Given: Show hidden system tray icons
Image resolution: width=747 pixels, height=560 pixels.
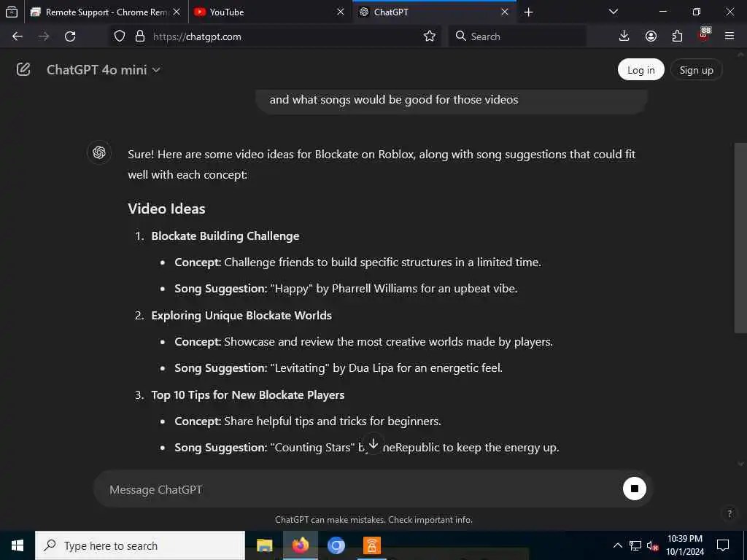Looking at the screenshot, I should [x=617, y=545].
